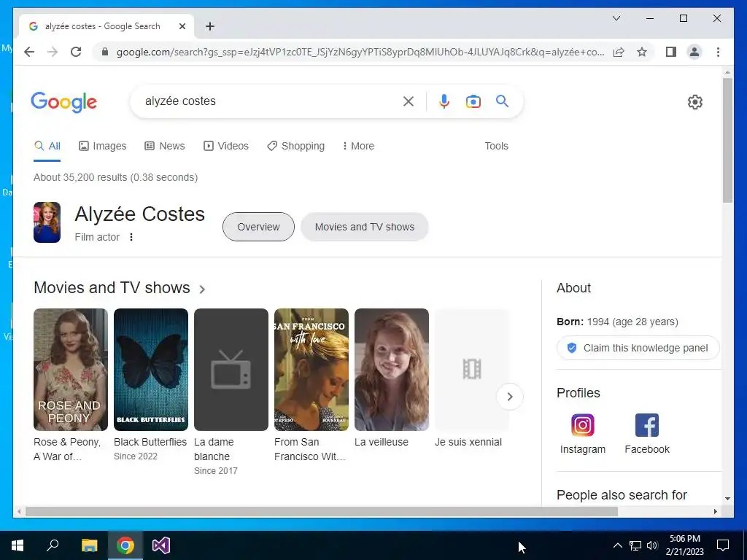The image size is (747, 560).
Task: Select the Movies and TV shows chip
Action: tap(365, 227)
